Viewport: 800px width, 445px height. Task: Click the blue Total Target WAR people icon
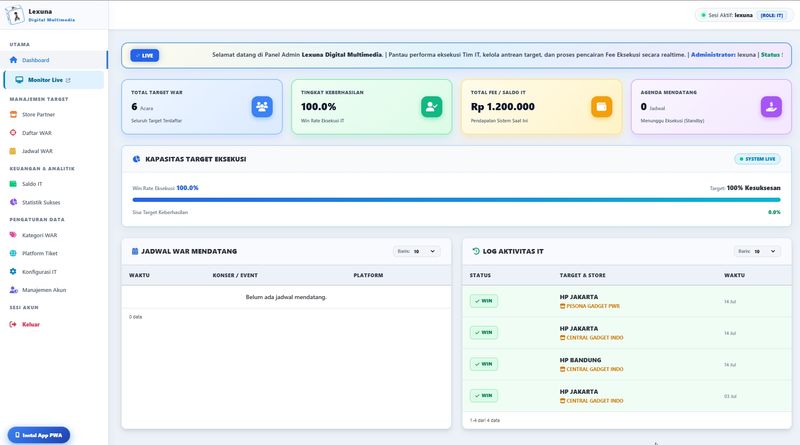pos(262,107)
